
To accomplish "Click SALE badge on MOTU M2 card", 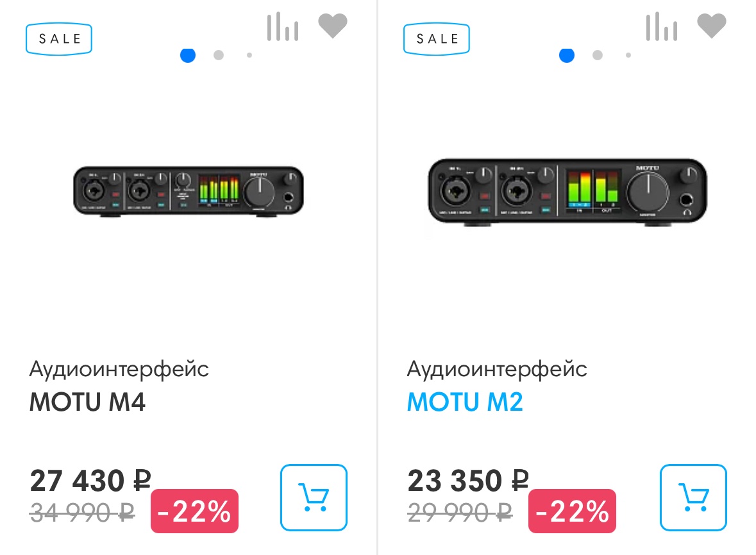I will 437,39.
